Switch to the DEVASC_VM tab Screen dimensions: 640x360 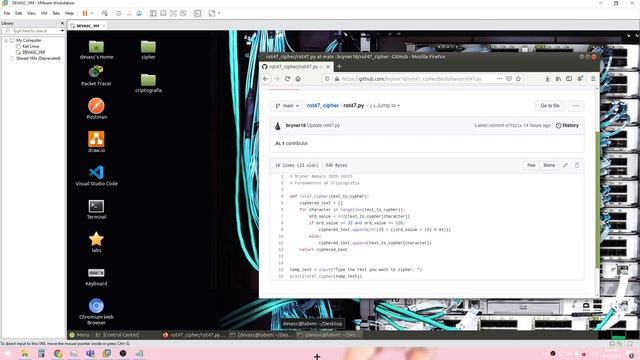click(87, 26)
